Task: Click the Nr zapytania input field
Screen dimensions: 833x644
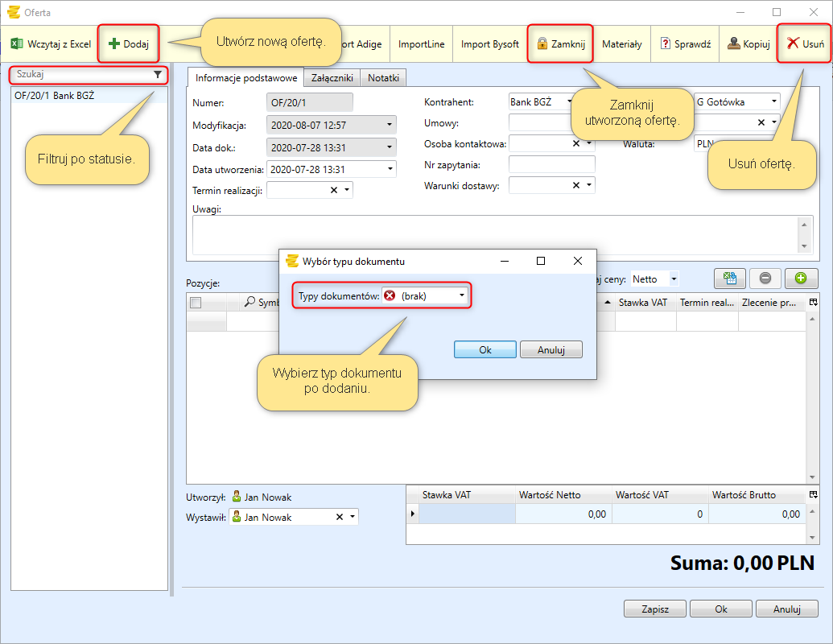Action: [551, 165]
